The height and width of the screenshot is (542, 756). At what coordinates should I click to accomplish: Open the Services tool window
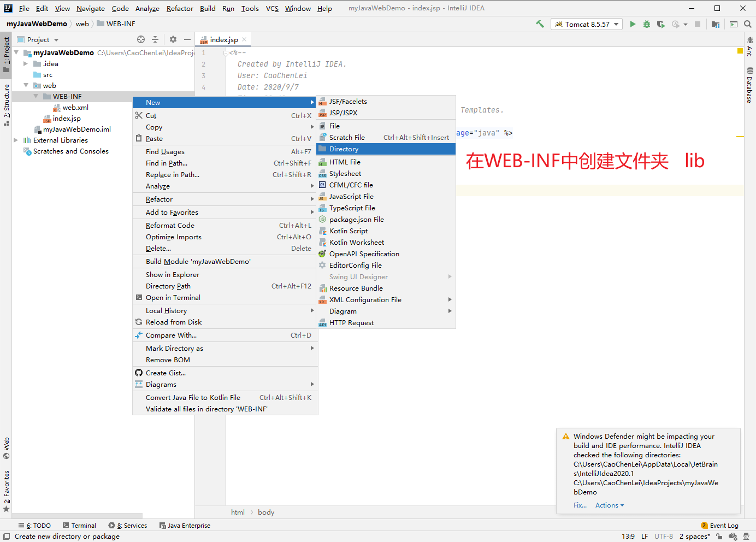pyautogui.click(x=128, y=526)
